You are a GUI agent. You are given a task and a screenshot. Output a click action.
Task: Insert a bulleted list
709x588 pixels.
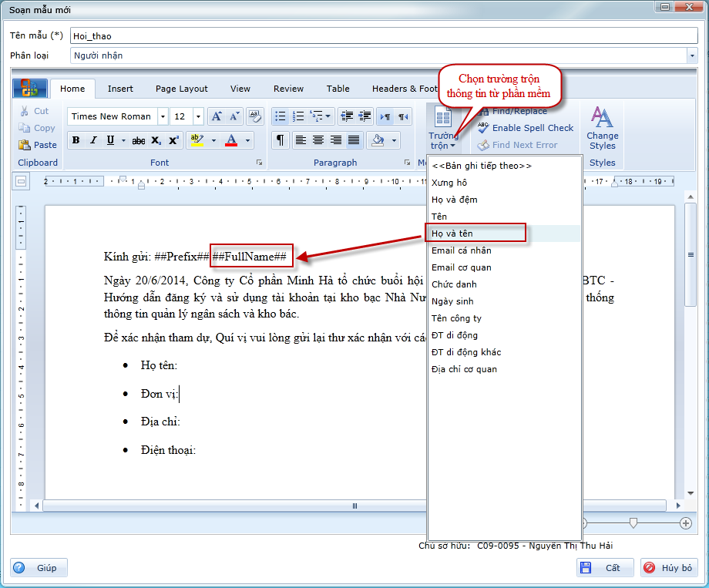[281, 116]
